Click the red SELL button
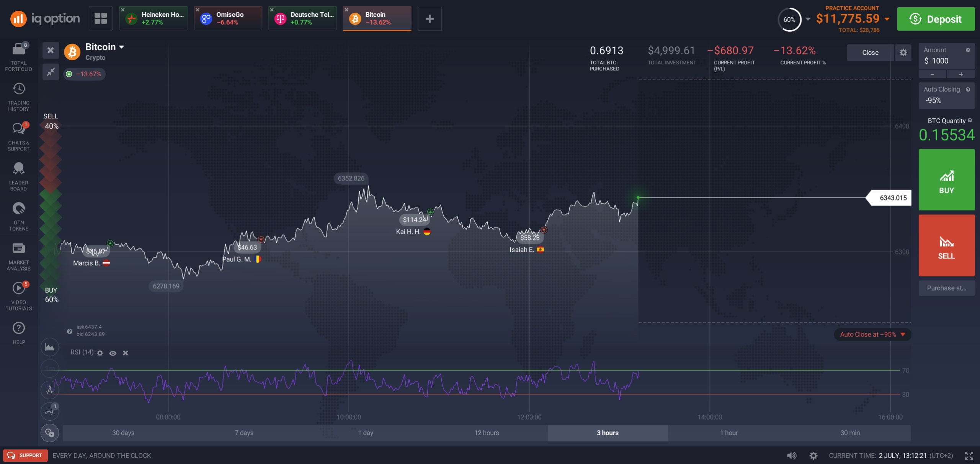980x464 pixels. pyautogui.click(x=946, y=245)
